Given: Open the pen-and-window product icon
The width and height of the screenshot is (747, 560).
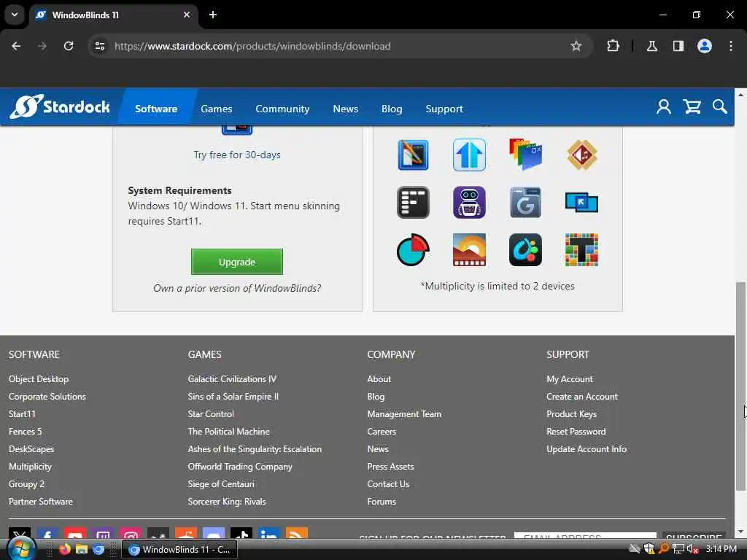Looking at the screenshot, I should [x=413, y=155].
